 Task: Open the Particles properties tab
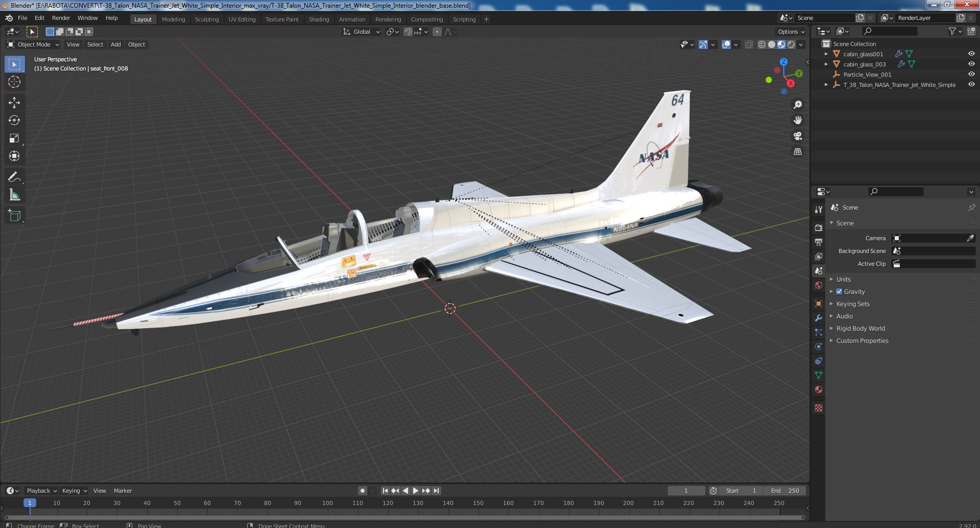pyautogui.click(x=819, y=332)
